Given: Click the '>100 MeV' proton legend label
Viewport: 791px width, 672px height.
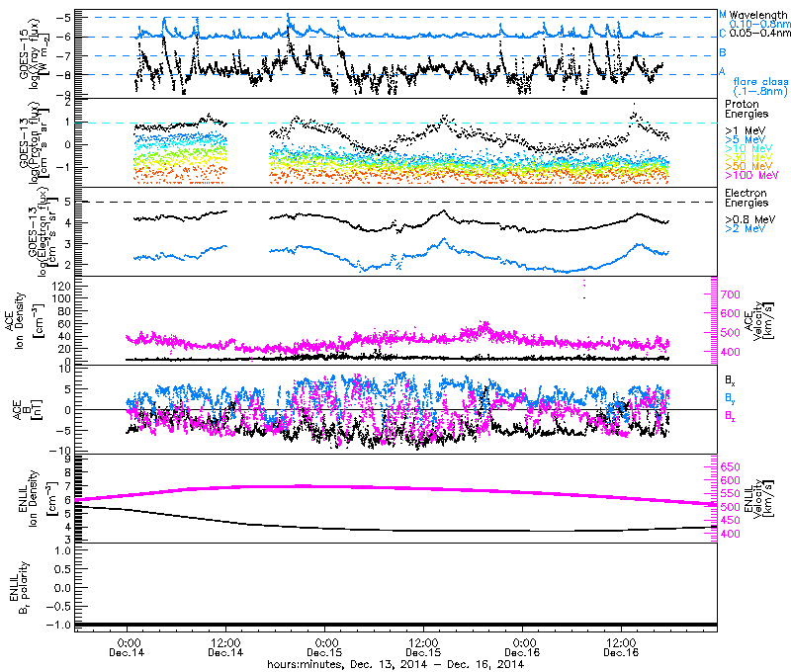Looking at the screenshot, I should 751,175.
